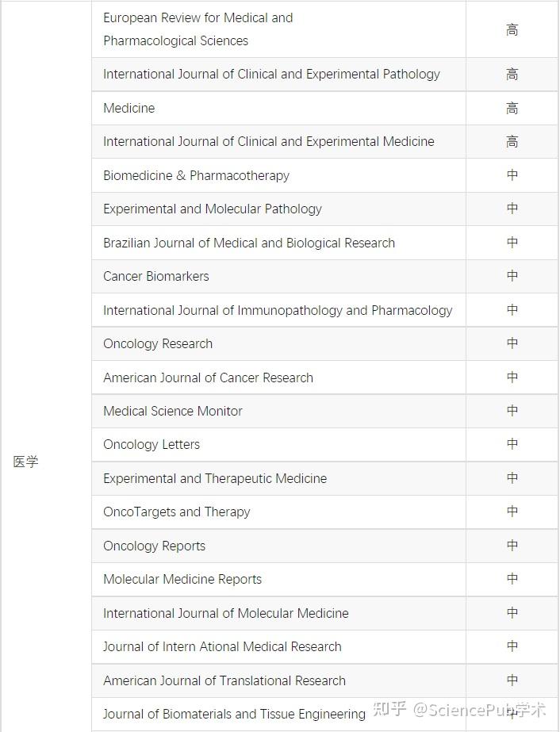Select American Journal of Cancer Research
Viewport: 560px width, 732px height.
[x=208, y=377]
